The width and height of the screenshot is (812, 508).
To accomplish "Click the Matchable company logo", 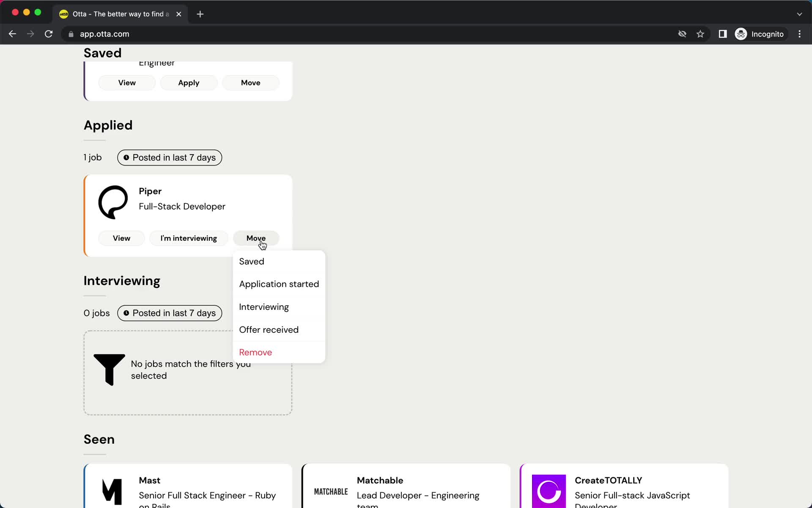I will click(331, 491).
